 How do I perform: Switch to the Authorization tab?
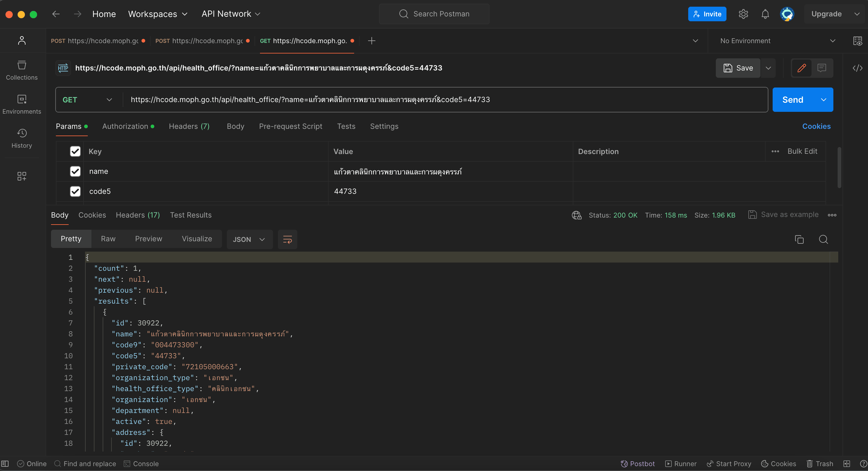[x=125, y=126]
